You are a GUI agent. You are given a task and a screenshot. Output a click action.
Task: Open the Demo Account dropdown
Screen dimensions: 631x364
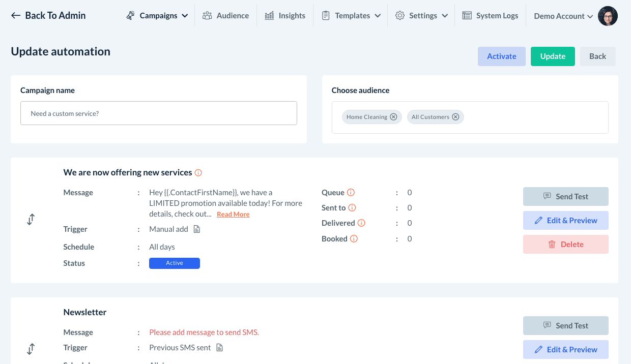click(x=563, y=16)
